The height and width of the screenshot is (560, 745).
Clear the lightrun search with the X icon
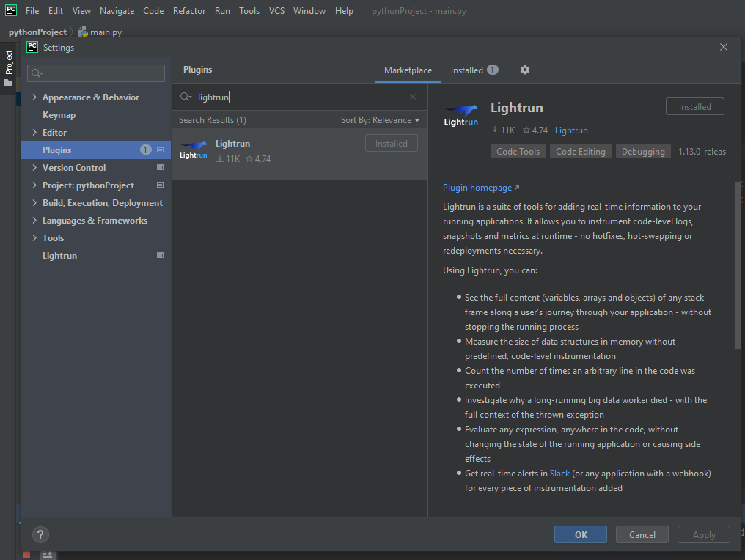coord(412,96)
